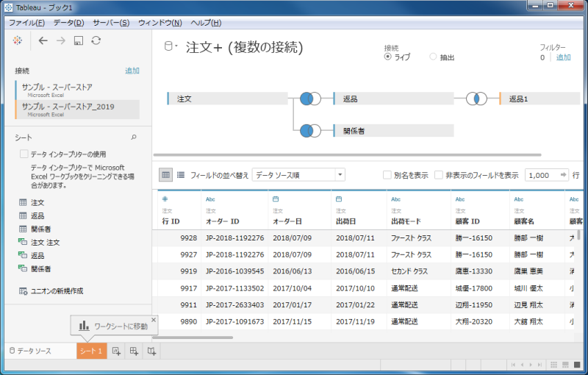Switch to data grid preview icon
Image resolution: width=588 pixels, height=375 pixels.
pyautogui.click(x=166, y=175)
